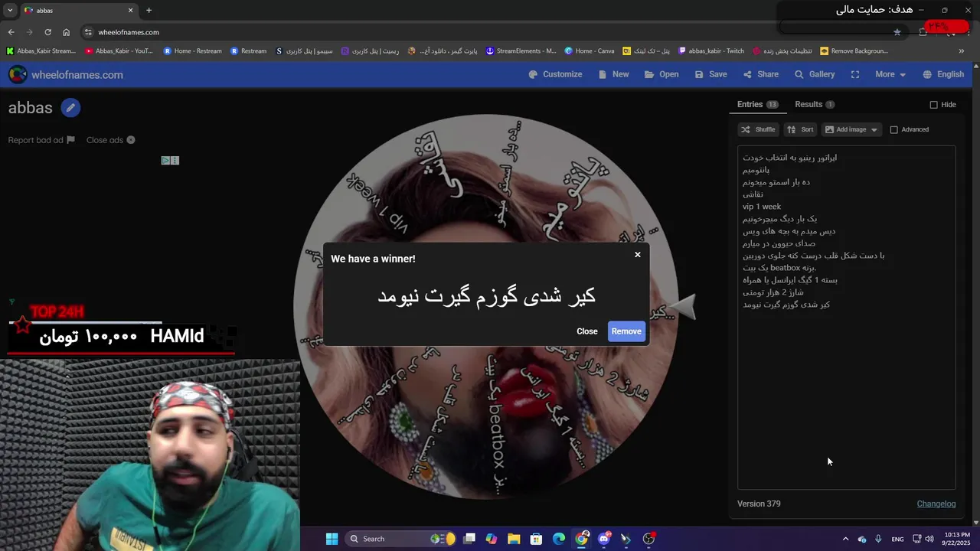Image resolution: width=980 pixels, height=551 pixels.
Task: Sort the entries
Action: coord(801,129)
